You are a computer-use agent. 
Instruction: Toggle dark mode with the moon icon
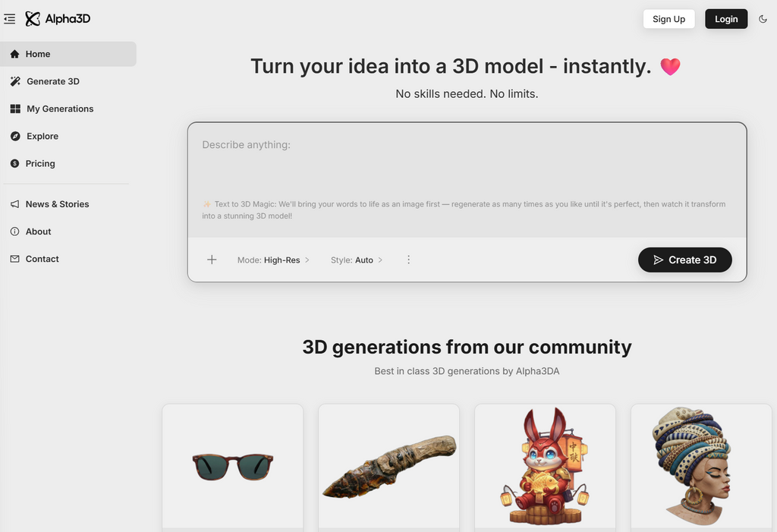point(763,19)
